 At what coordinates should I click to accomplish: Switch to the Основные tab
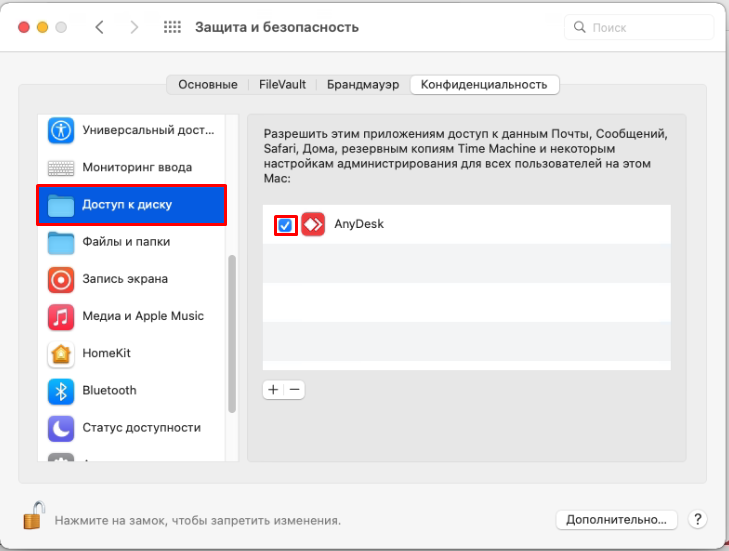[208, 85]
